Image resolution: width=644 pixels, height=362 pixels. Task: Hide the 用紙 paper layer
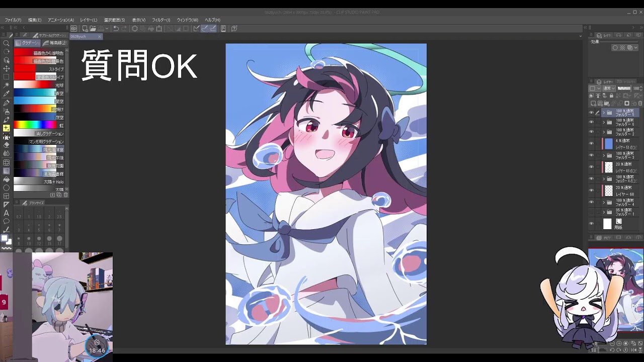pyautogui.click(x=591, y=224)
